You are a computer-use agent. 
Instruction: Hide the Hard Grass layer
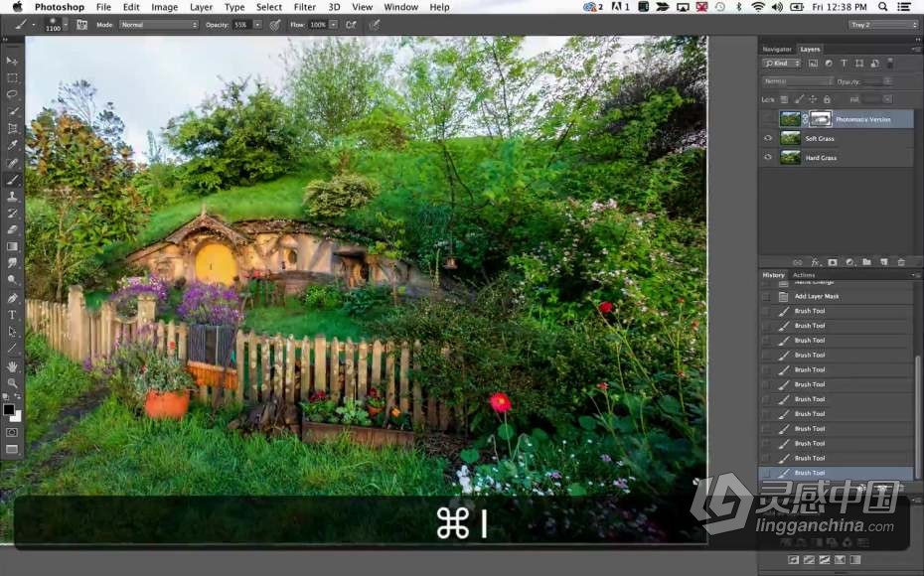(x=768, y=157)
